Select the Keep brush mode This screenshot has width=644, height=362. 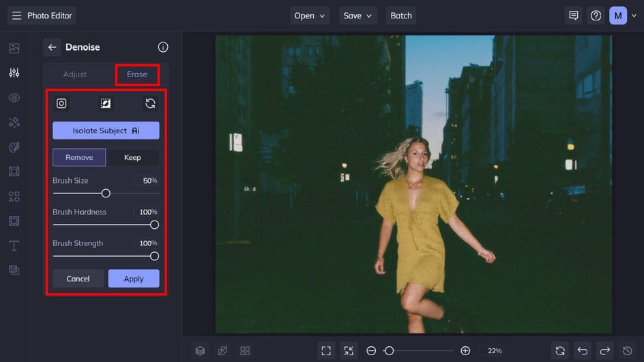[132, 157]
